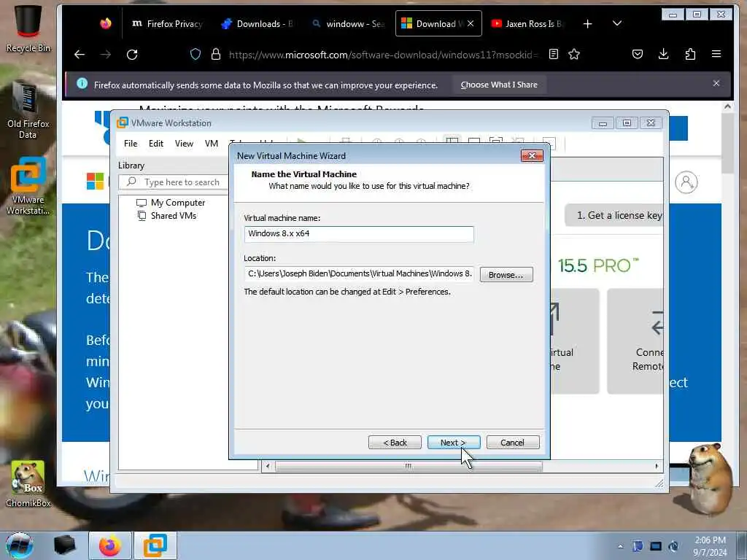This screenshot has width=747, height=560.
Task: Click the tracking protection shield icon
Action: point(196,54)
